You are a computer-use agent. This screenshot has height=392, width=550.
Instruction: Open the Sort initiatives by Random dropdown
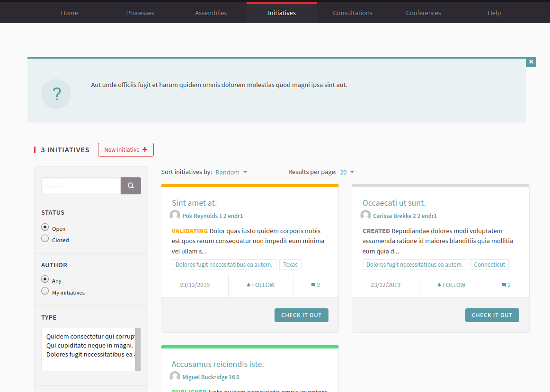231,172
